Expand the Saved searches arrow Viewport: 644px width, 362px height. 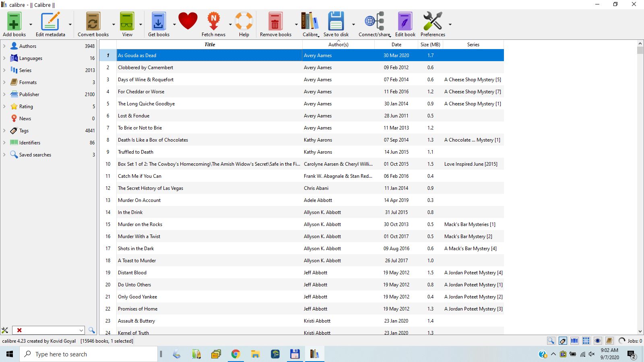pos(4,155)
